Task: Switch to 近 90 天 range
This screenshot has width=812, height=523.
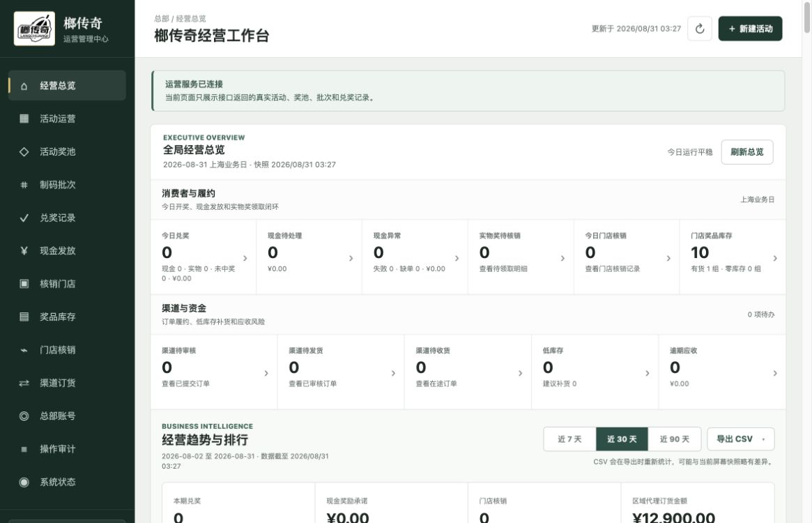Action: [x=674, y=439]
